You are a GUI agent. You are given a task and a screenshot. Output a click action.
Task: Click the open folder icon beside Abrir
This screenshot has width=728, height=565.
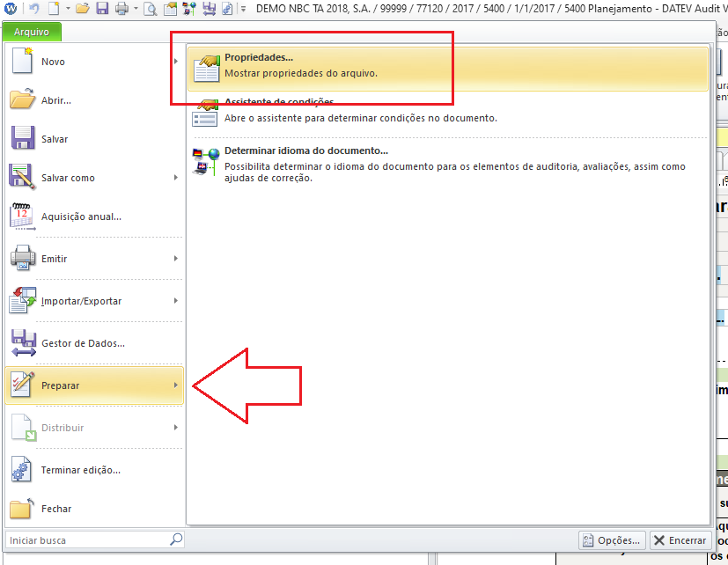pyautogui.click(x=22, y=99)
